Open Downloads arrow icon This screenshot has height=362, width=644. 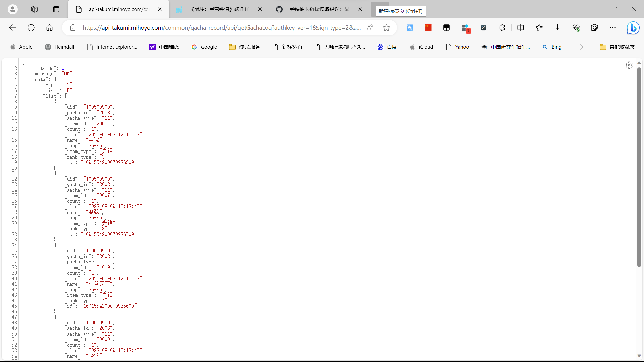click(x=557, y=28)
